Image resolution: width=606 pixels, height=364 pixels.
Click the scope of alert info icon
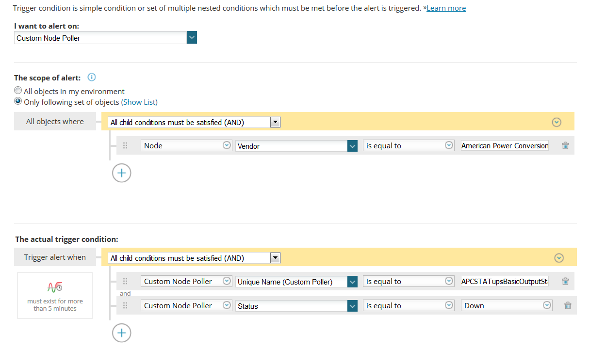point(92,78)
